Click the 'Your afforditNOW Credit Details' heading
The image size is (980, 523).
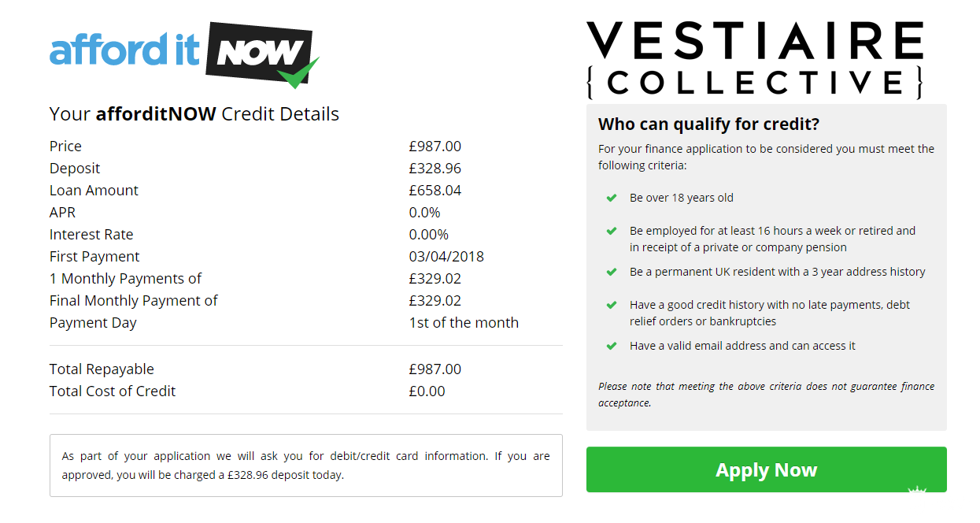194,114
